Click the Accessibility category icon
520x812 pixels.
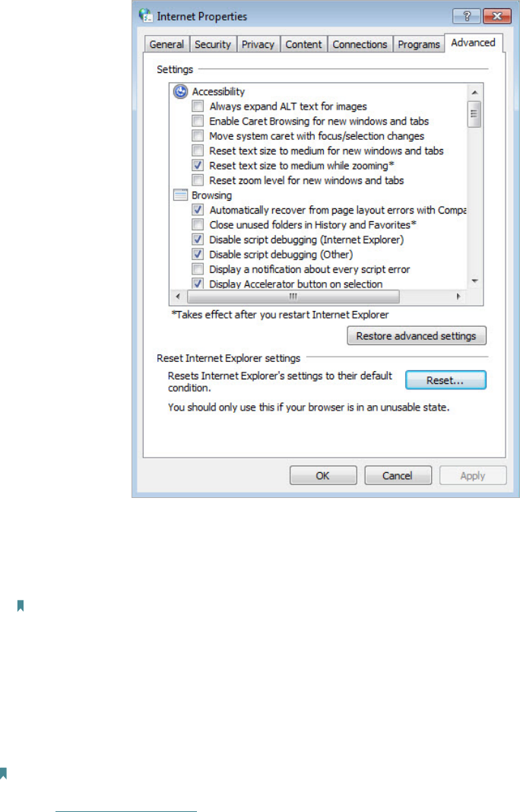coord(180,92)
